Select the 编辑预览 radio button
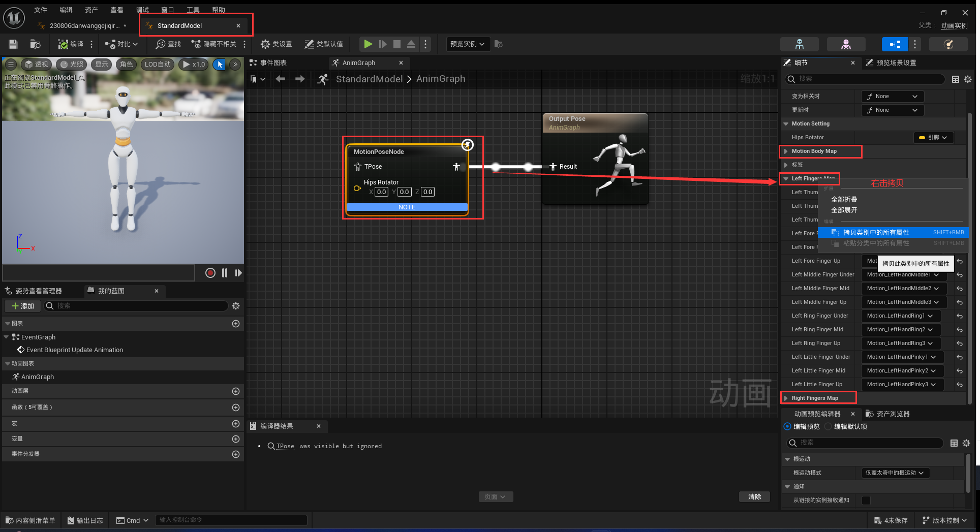This screenshot has height=532, width=980. [787, 426]
